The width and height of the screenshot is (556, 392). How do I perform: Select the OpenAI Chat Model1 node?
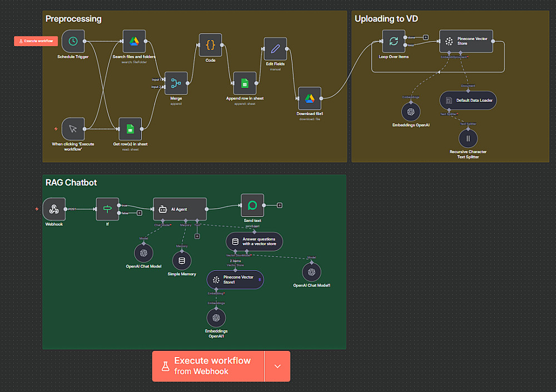pyautogui.click(x=311, y=272)
